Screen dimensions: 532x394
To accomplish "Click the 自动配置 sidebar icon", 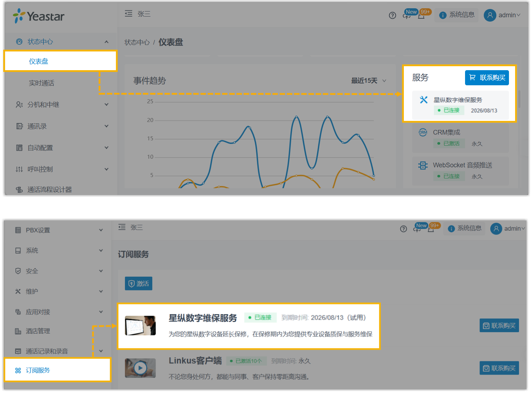I will [x=19, y=148].
